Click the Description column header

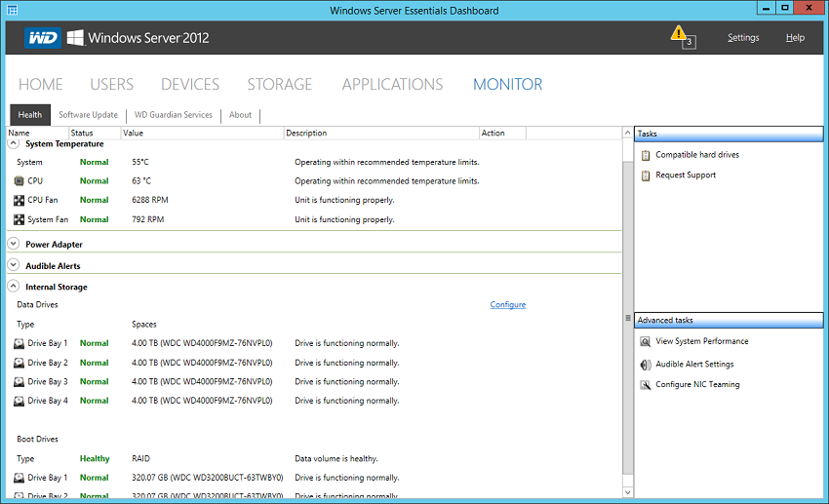[381, 134]
